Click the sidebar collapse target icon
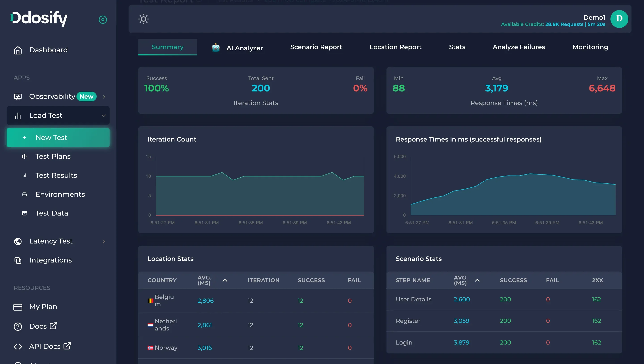 point(103,19)
